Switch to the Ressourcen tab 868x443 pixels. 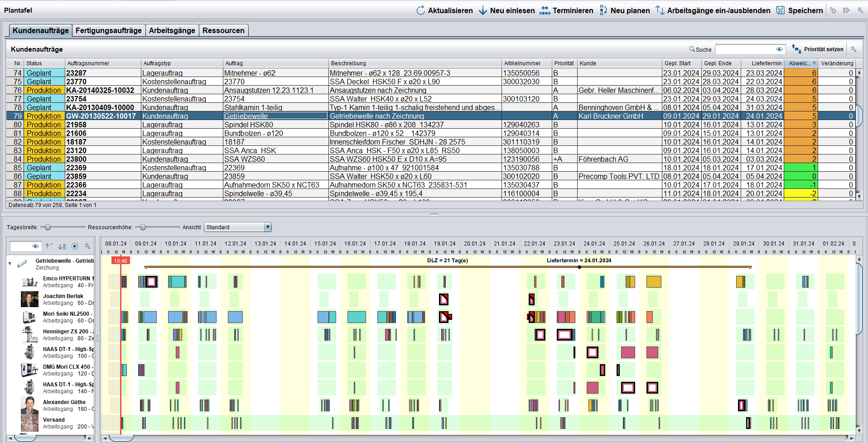point(223,30)
